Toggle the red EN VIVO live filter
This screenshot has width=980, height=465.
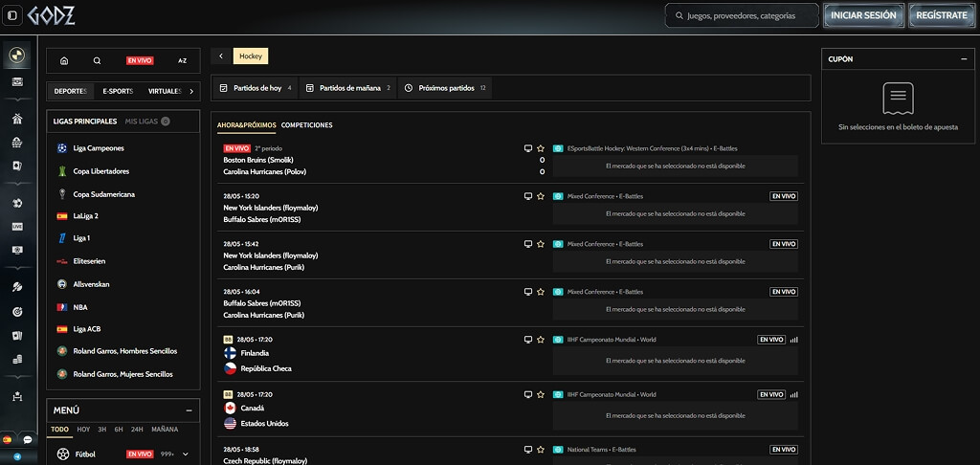140,60
